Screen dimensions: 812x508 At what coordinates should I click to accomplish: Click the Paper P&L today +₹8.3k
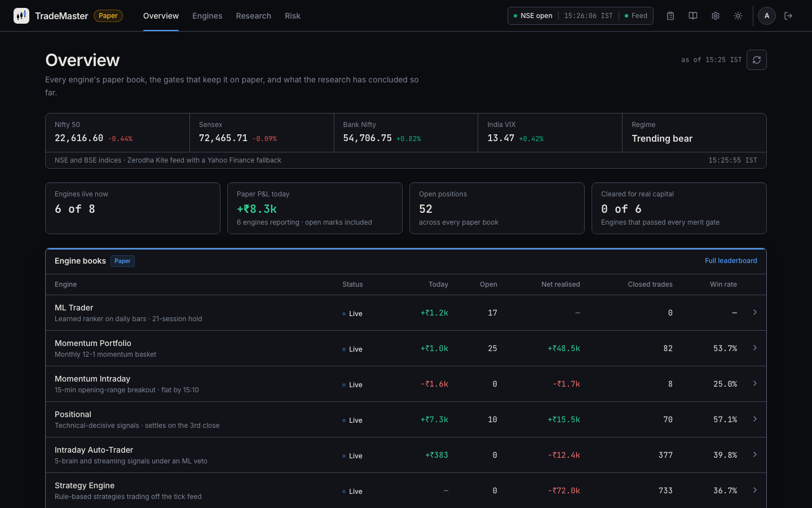257,209
